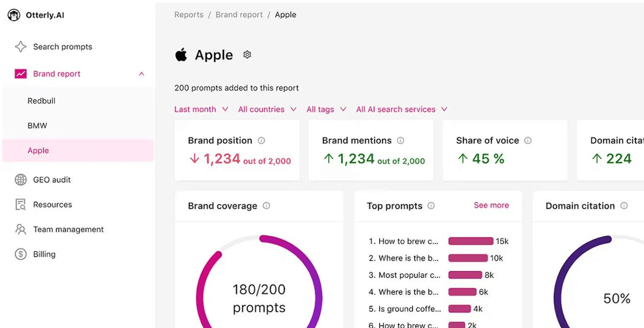Image resolution: width=644 pixels, height=328 pixels.
Task: Show Brand mentions info tooltip icon
Action: coord(400,140)
